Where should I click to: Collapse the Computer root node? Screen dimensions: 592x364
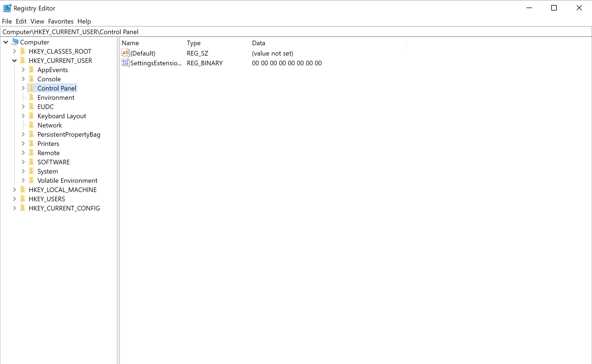(x=6, y=42)
